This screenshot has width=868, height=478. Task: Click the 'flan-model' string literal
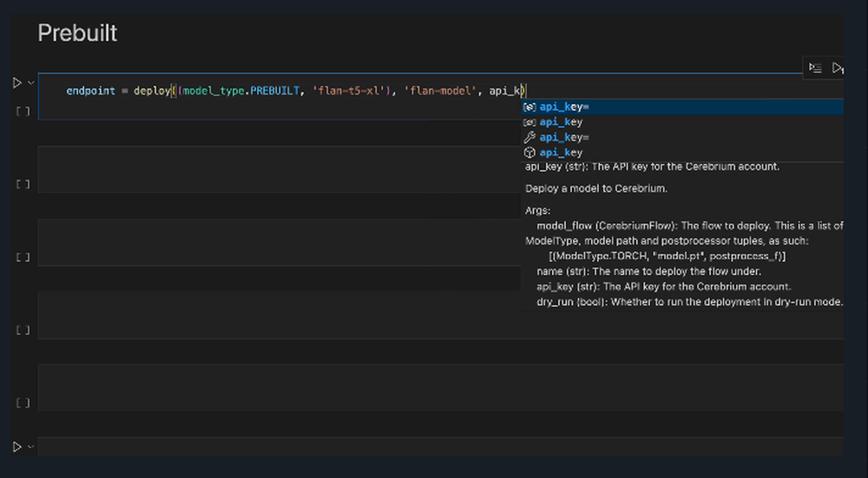[441, 91]
